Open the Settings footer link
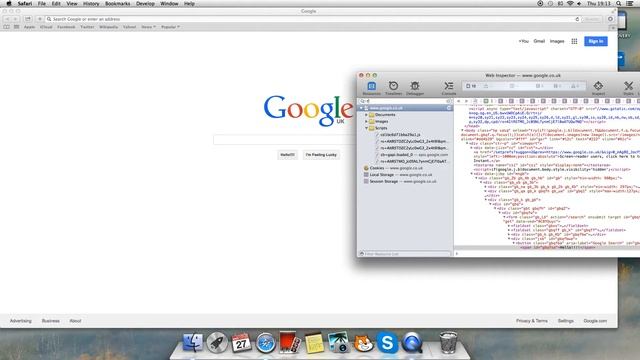The height and width of the screenshot is (360, 640). pos(566,321)
